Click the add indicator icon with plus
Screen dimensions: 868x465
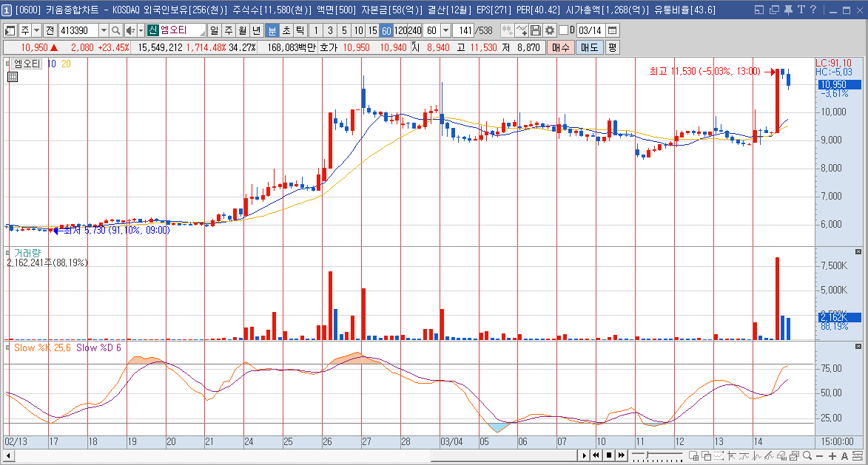(x=521, y=30)
